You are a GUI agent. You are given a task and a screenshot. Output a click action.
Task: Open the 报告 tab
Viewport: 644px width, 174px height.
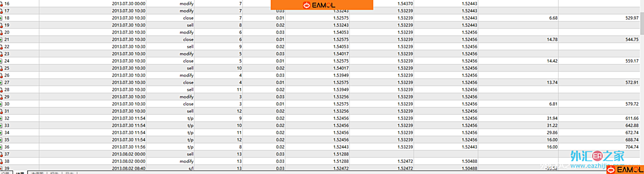pos(55,173)
